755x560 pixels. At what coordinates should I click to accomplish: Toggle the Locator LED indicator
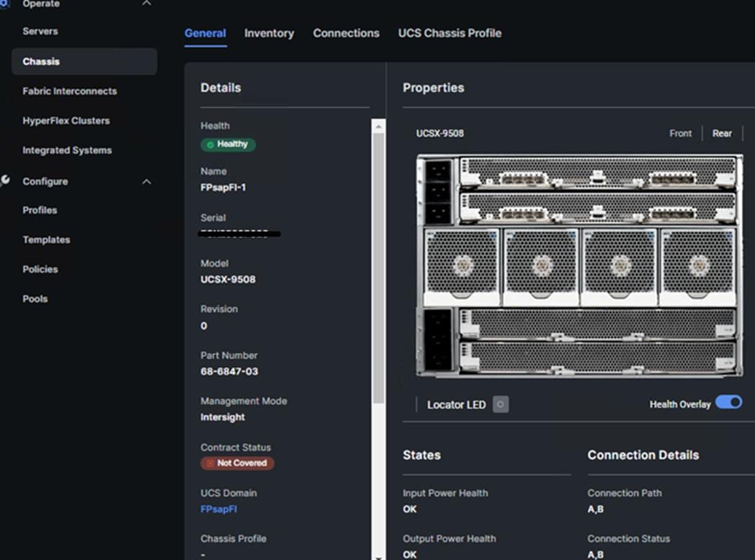pos(500,404)
